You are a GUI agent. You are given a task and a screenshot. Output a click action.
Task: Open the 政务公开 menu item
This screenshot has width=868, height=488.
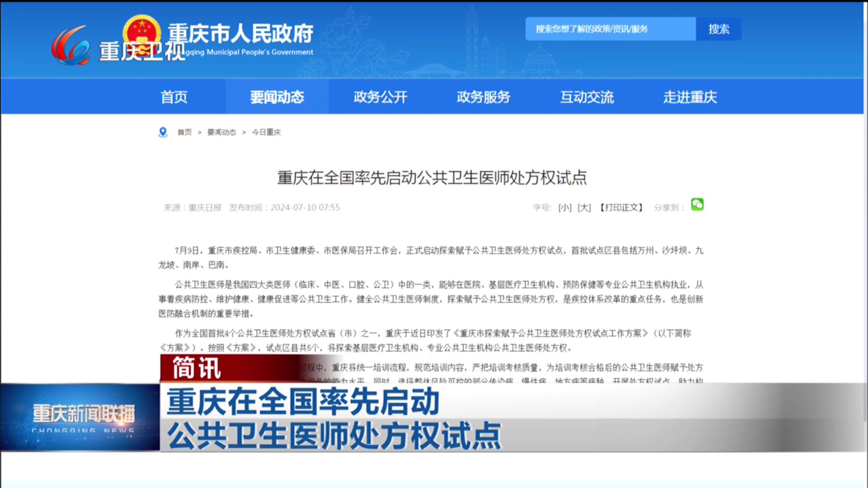tap(380, 97)
